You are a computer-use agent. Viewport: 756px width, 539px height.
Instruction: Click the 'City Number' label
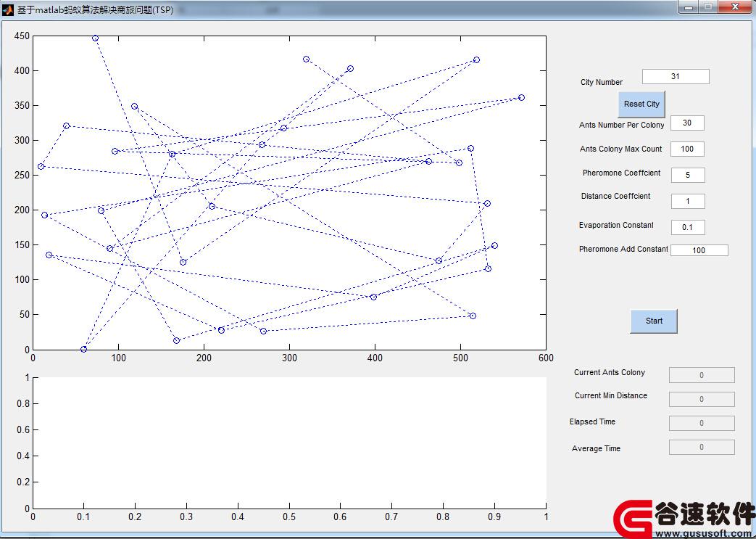click(601, 82)
